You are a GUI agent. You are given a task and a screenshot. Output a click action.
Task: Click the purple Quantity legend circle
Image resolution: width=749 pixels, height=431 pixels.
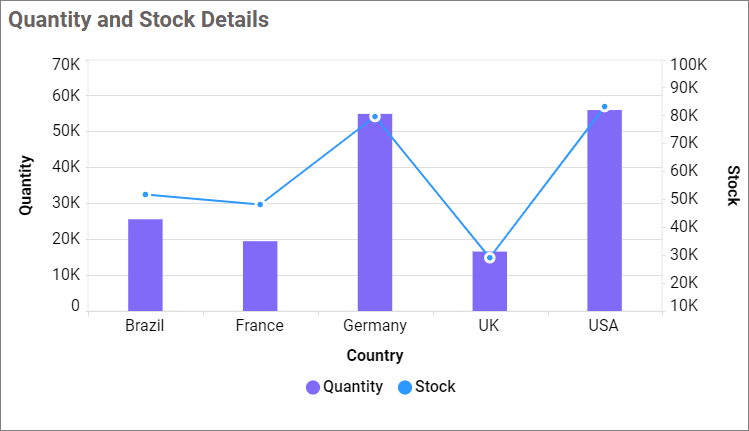313,387
